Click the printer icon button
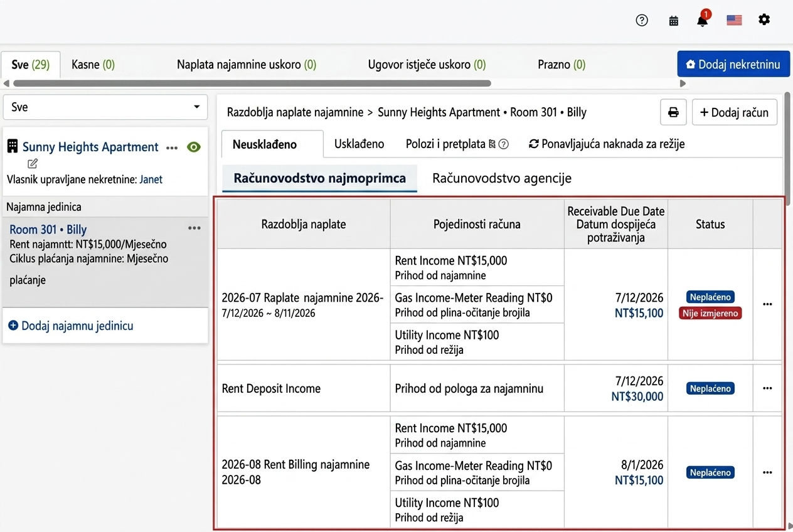 (673, 112)
